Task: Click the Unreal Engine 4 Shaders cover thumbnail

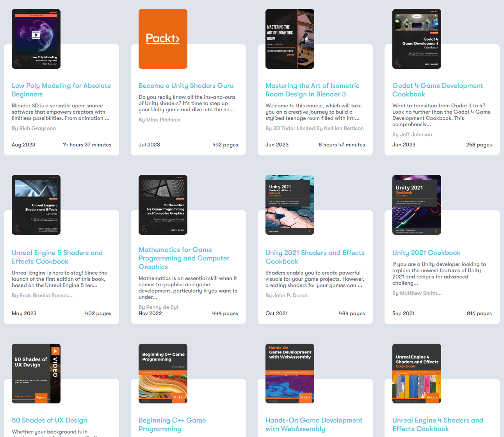Action: pyautogui.click(x=417, y=373)
